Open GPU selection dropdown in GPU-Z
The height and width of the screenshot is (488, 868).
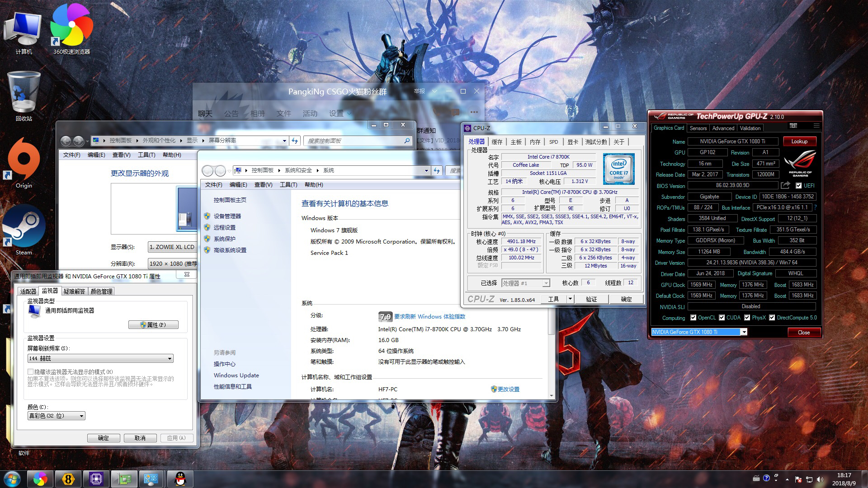[743, 332]
